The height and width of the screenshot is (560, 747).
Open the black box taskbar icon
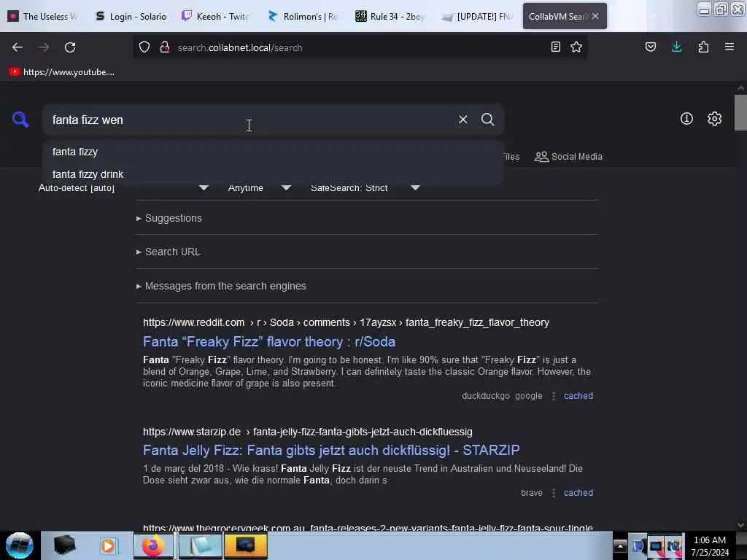64,545
